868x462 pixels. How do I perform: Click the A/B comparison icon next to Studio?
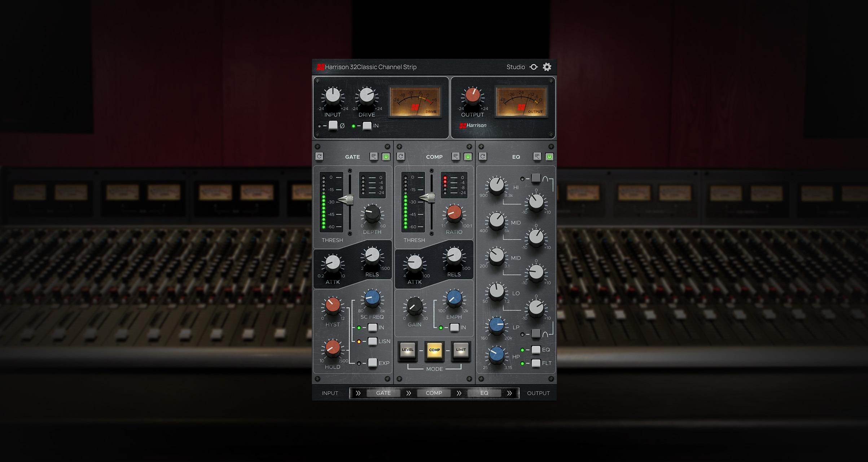(x=533, y=67)
